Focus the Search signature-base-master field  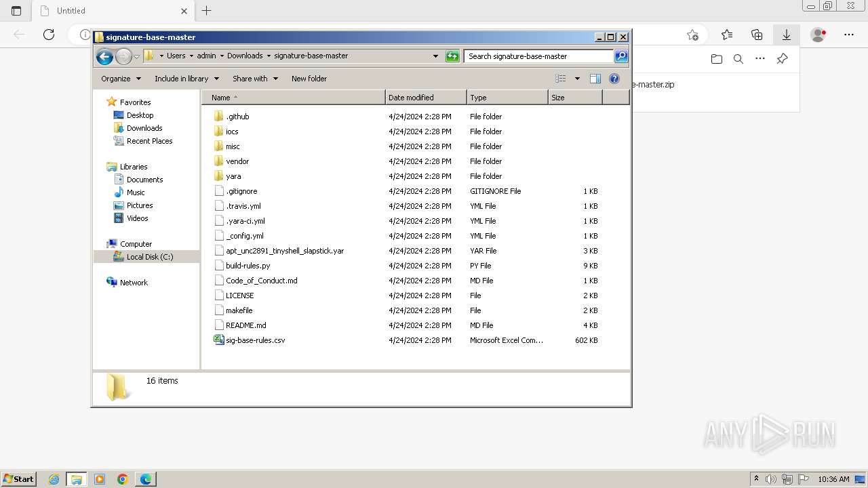coord(539,56)
